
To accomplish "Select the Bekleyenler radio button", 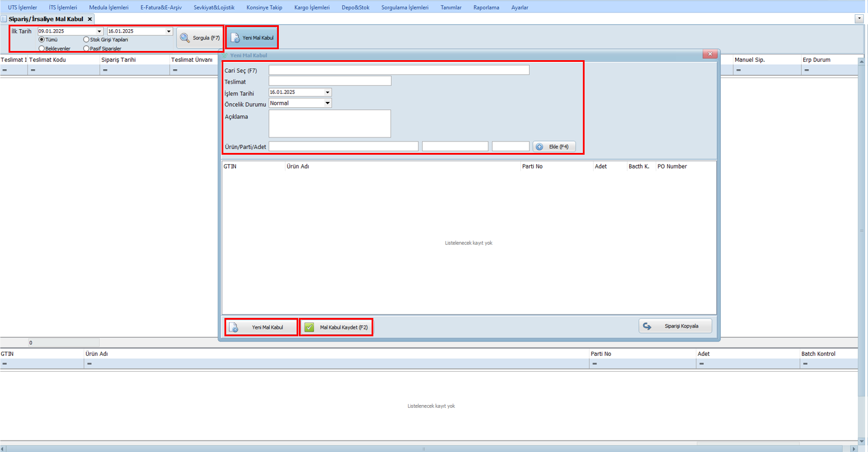I will pos(42,49).
